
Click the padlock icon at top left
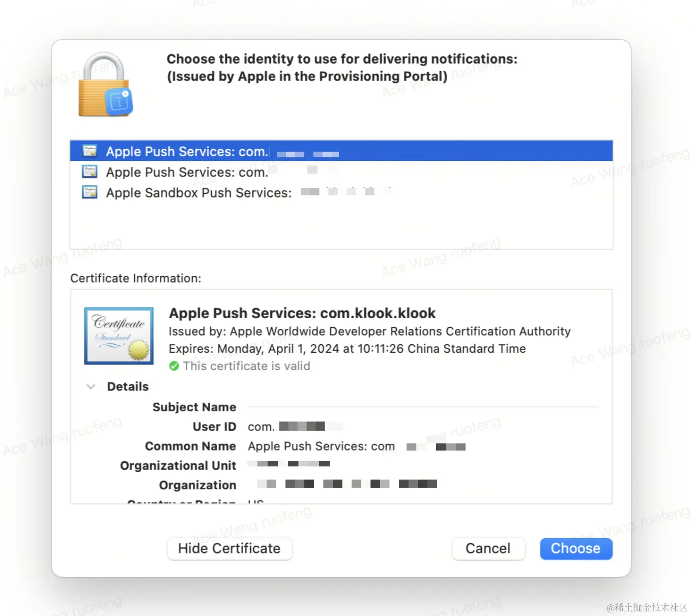click(x=105, y=85)
